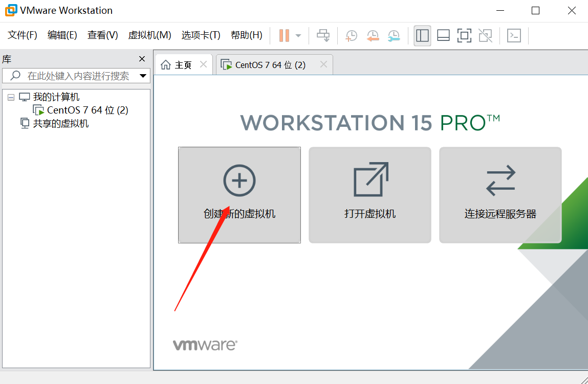This screenshot has height=384, width=588.
Task: Open the 帮助(H) menu
Action: pos(246,35)
